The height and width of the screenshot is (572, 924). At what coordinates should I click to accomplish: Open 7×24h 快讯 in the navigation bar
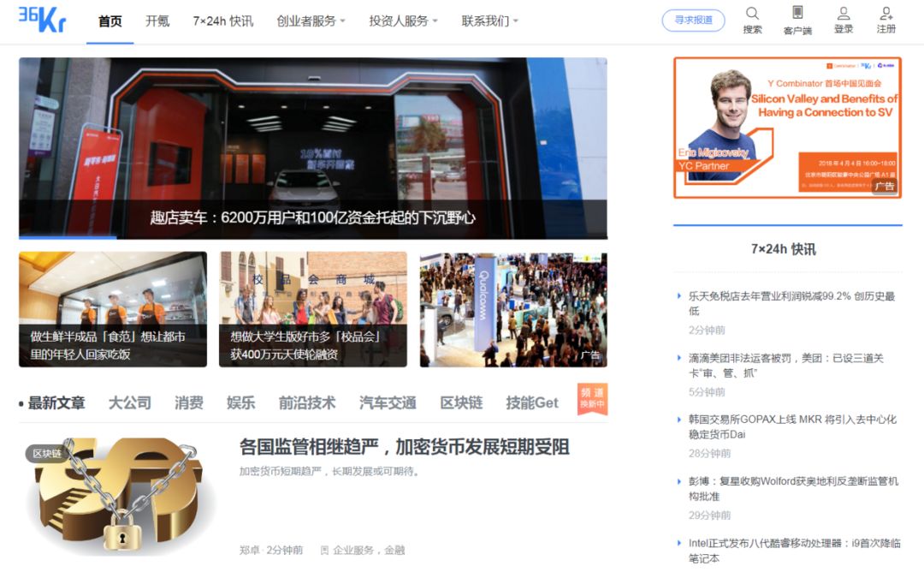click(x=223, y=21)
